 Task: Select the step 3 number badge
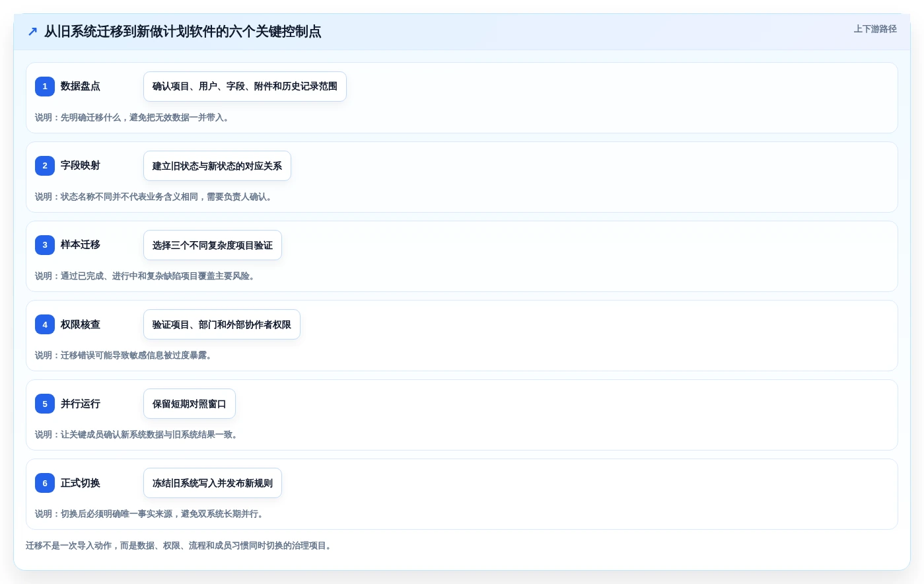click(45, 245)
